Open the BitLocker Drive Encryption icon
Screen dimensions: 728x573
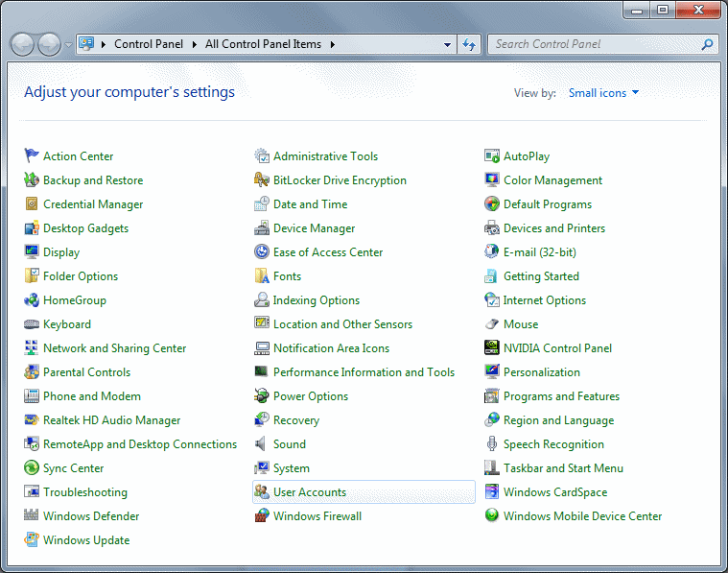(262, 179)
